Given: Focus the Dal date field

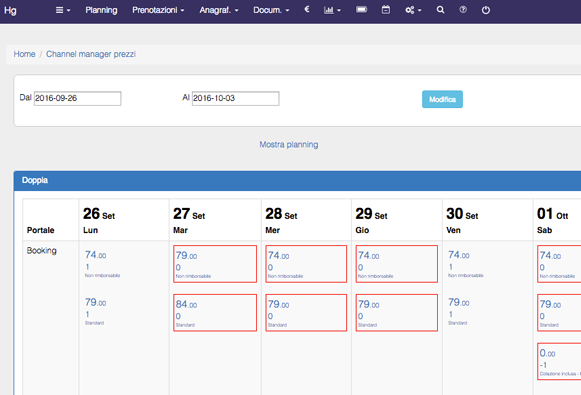Looking at the screenshot, I should [77, 98].
